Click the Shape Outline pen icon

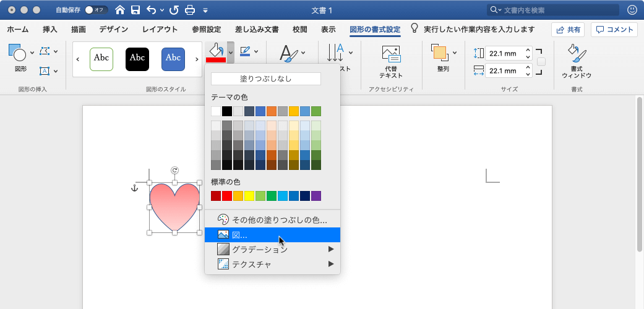[x=245, y=52]
